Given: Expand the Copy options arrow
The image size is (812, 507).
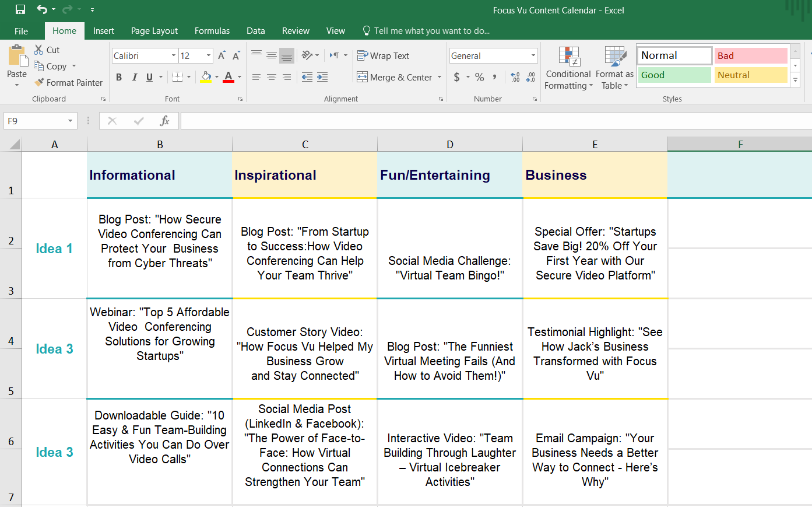Looking at the screenshot, I should click(x=74, y=67).
